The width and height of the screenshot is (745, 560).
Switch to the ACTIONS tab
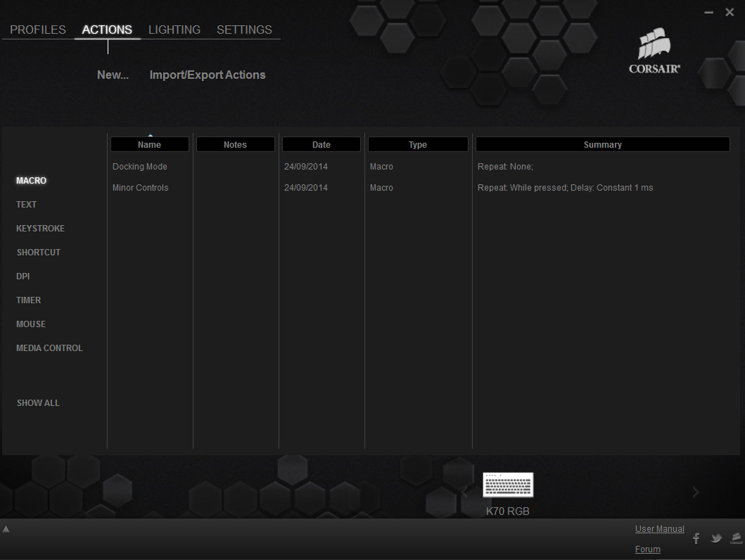coord(107,30)
